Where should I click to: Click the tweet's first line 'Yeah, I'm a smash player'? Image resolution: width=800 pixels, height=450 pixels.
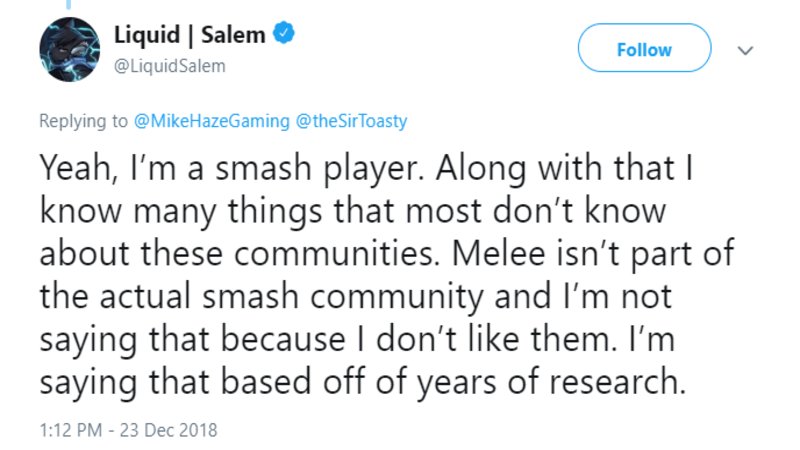pyautogui.click(x=231, y=168)
